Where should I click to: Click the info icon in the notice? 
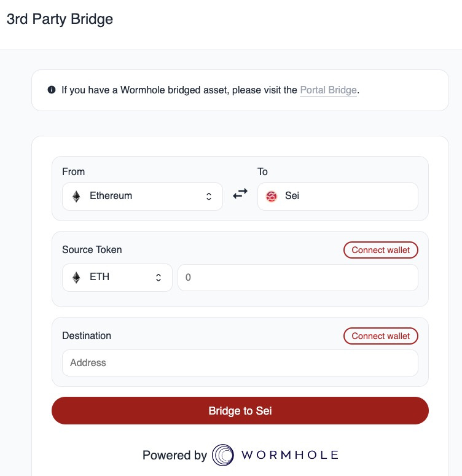pyautogui.click(x=52, y=90)
